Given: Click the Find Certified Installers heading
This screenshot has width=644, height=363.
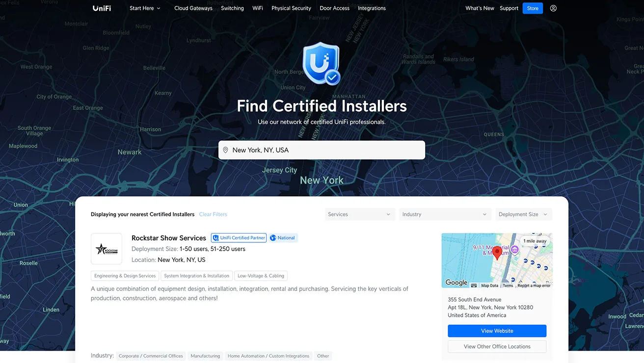Looking at the screenshot, I should pos(322,106).
